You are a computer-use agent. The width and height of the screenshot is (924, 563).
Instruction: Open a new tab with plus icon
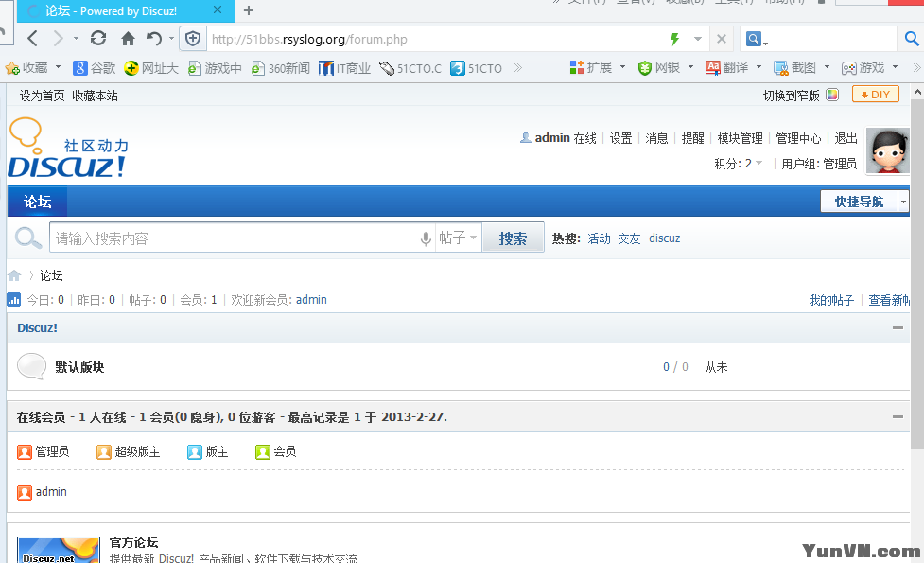[249, 10]
